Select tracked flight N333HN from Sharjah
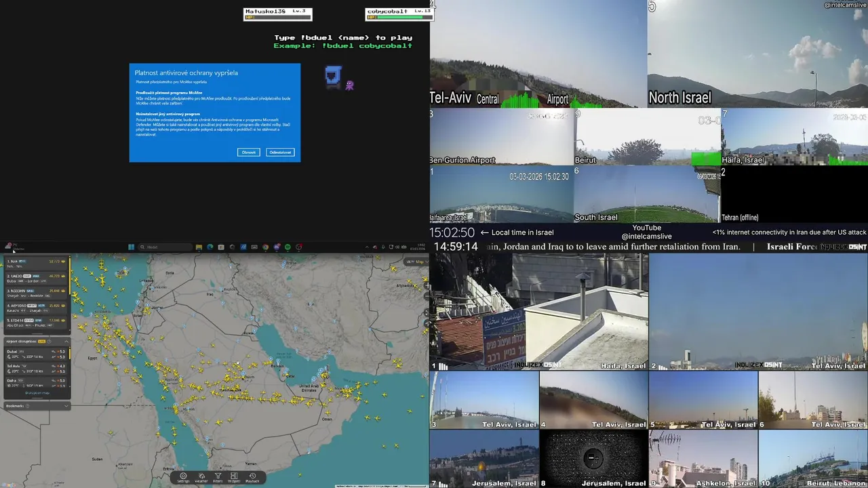Viewport: 868px width, 488px height. click(x=36, y=293)
